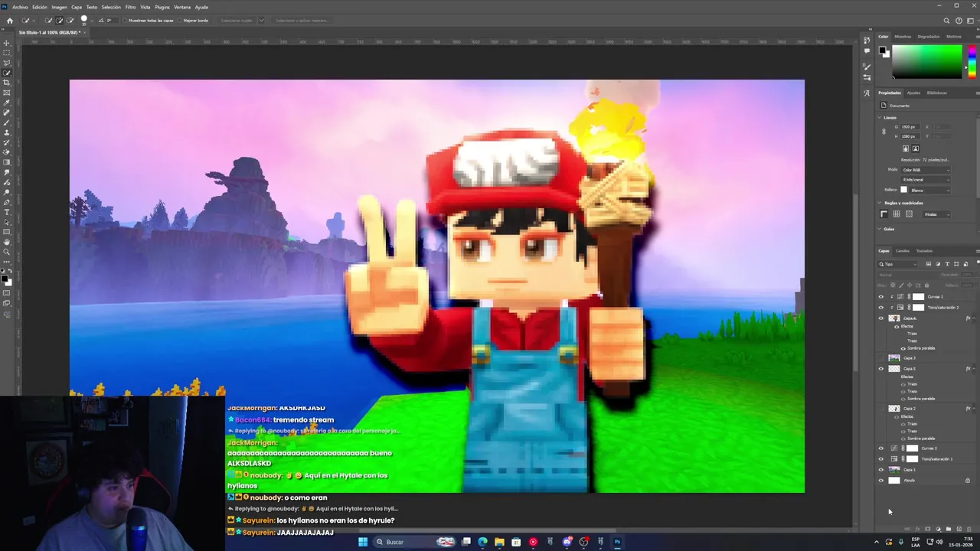
Task: Switch to the Trazados tab
Action: point(924,251)
